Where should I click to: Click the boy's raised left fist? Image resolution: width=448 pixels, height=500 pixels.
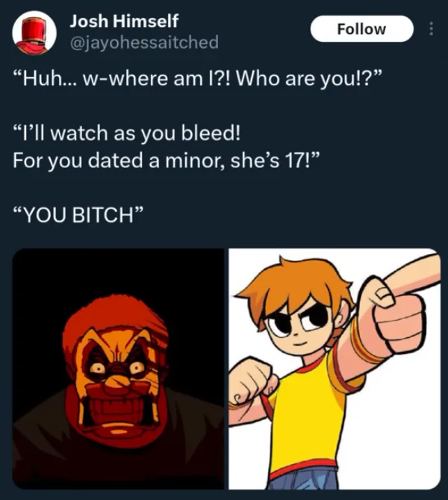click(252, 386)
